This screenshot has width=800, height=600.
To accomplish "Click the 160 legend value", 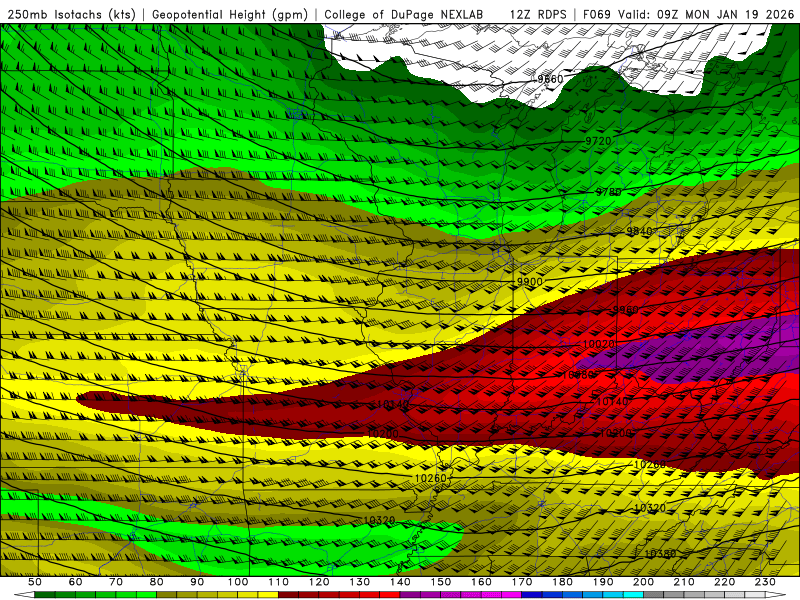I will point(481,582).
